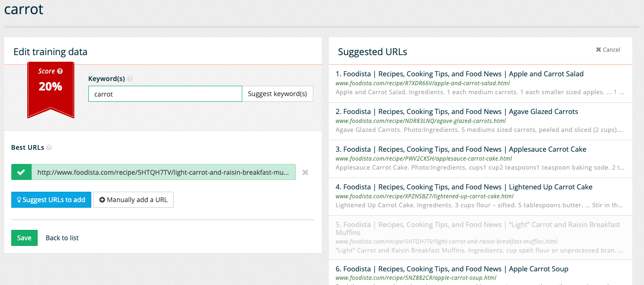
Task: Return via the Back to list link
Action: click(62, 237)
